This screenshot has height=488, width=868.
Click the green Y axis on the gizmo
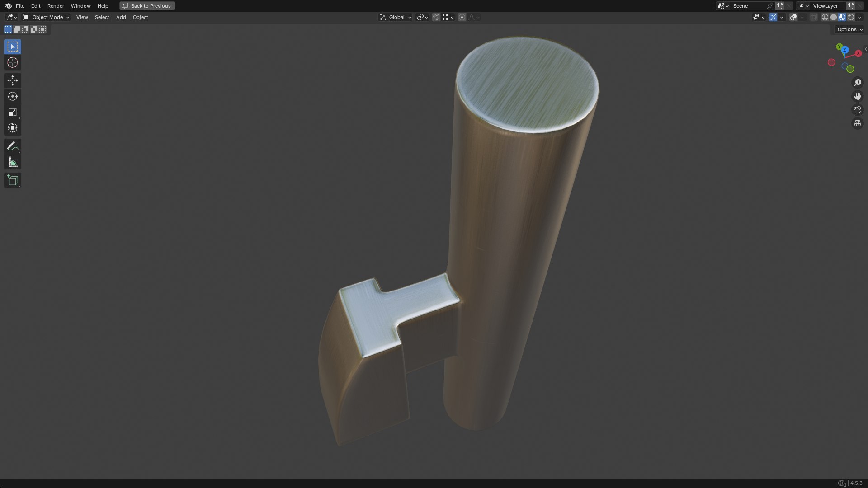[839, 47]
